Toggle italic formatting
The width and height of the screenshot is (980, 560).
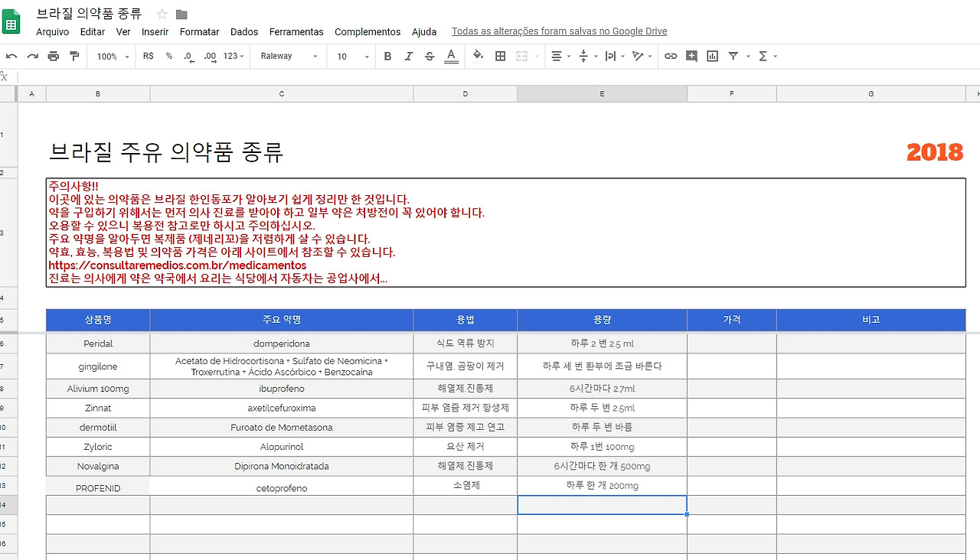[409, 56]
